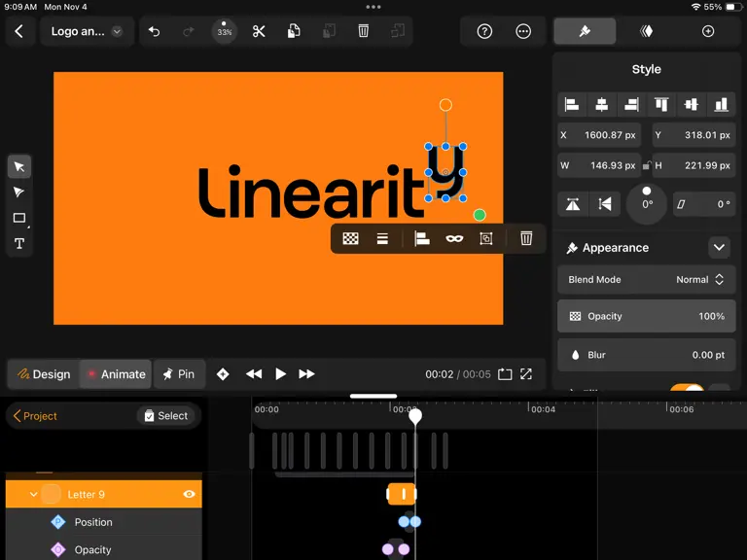Align objects to bottom edge
The height and width of the screenshot is (560, 747).
pos(722,104)
